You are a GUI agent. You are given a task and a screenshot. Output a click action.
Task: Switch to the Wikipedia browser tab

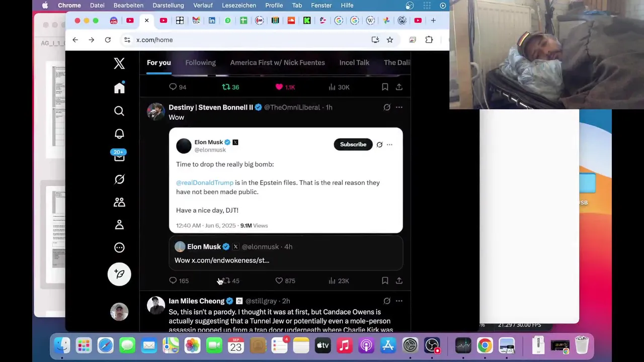pos(370,21)
